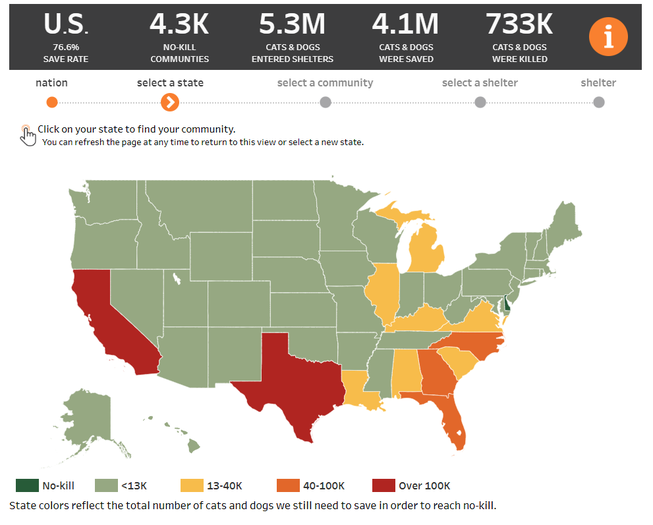Viewport: 653px width, 525px height.
Task: Go to the 'nation' step label
Action: [x=52, y=82]
